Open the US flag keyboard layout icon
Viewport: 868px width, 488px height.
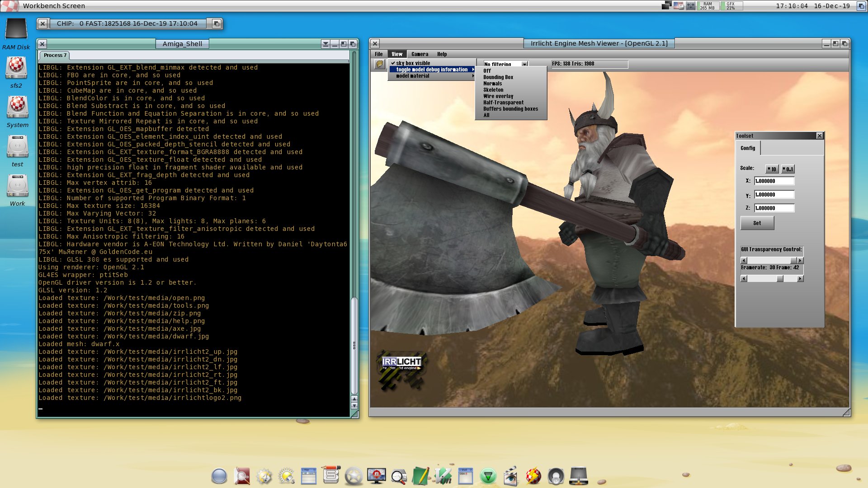pos(679,5)
